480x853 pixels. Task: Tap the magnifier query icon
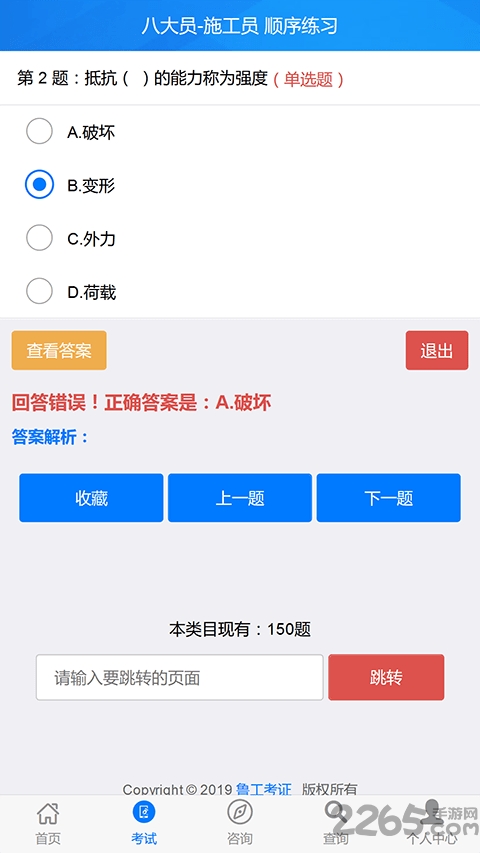point(336,813)
